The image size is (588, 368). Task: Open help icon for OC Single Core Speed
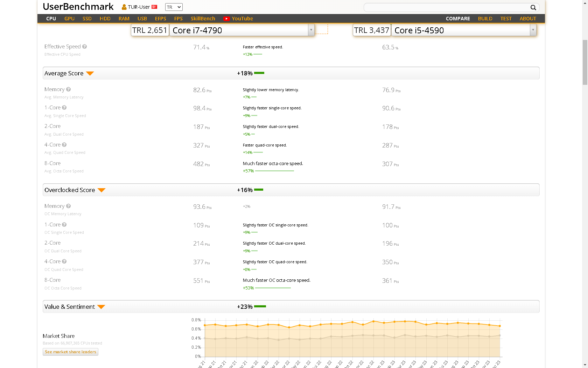click(64, 225)
